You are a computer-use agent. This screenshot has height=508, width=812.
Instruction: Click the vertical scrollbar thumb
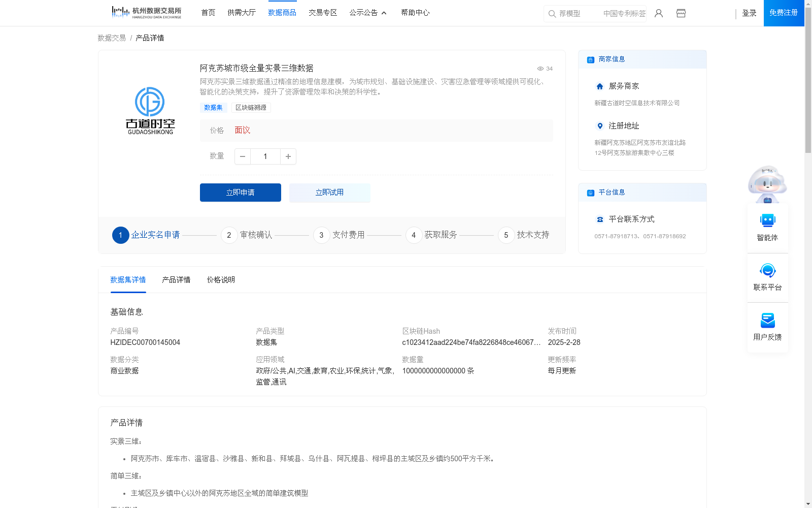(808, 80)
